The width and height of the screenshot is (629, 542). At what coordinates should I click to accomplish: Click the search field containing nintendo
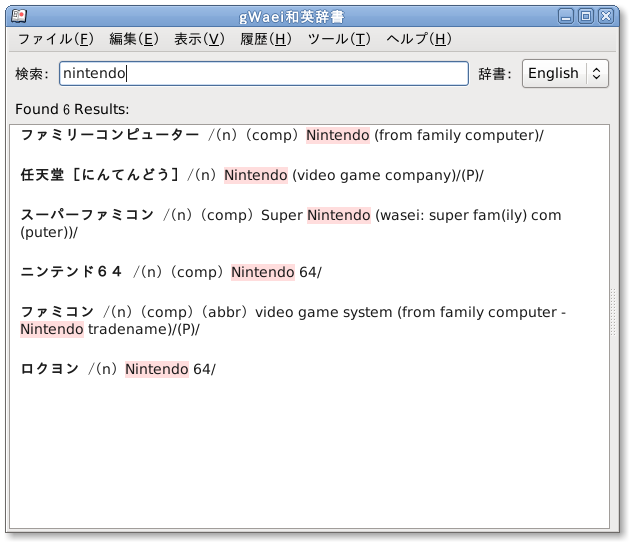pos(263,74)
